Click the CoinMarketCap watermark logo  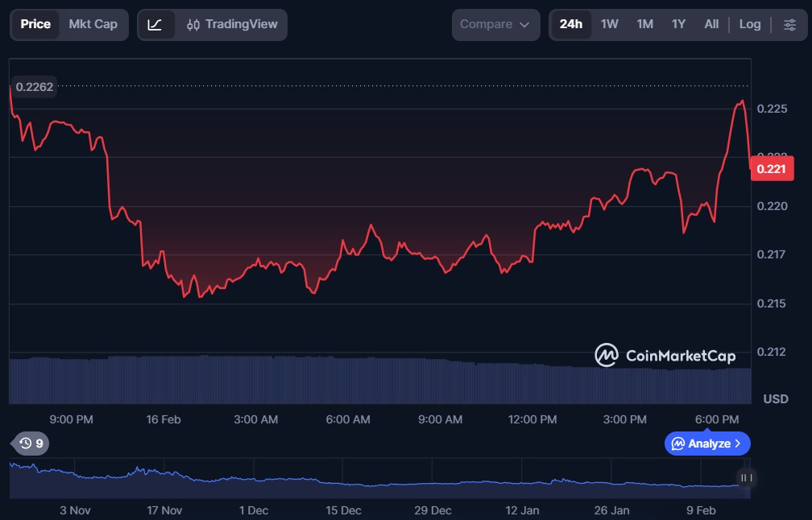point(665,355)
